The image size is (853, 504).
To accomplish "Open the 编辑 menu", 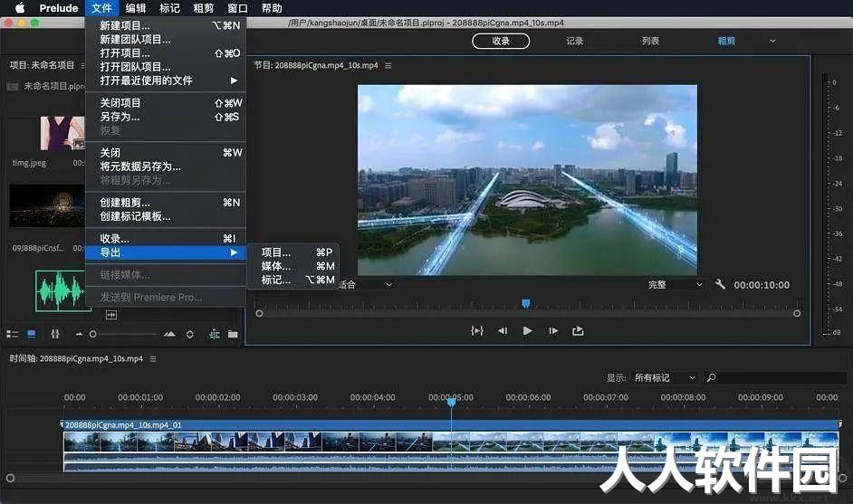I will coord(136,8).
